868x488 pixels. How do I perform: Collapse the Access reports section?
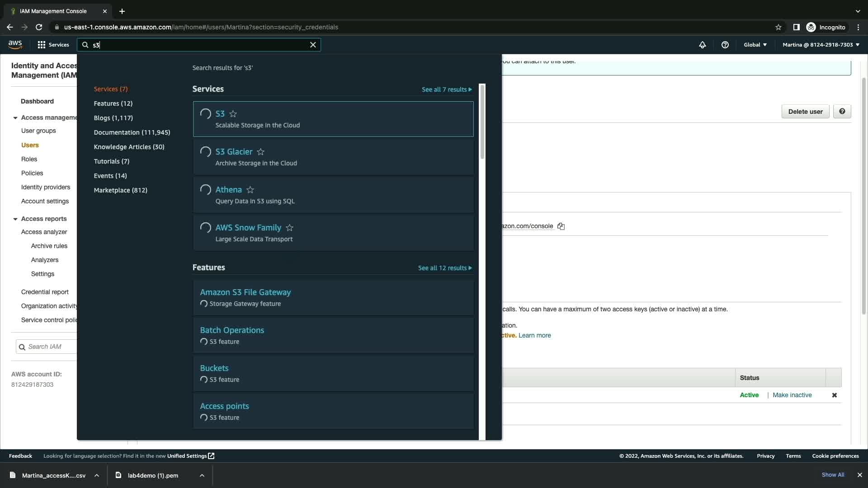[x=15, y=219]
